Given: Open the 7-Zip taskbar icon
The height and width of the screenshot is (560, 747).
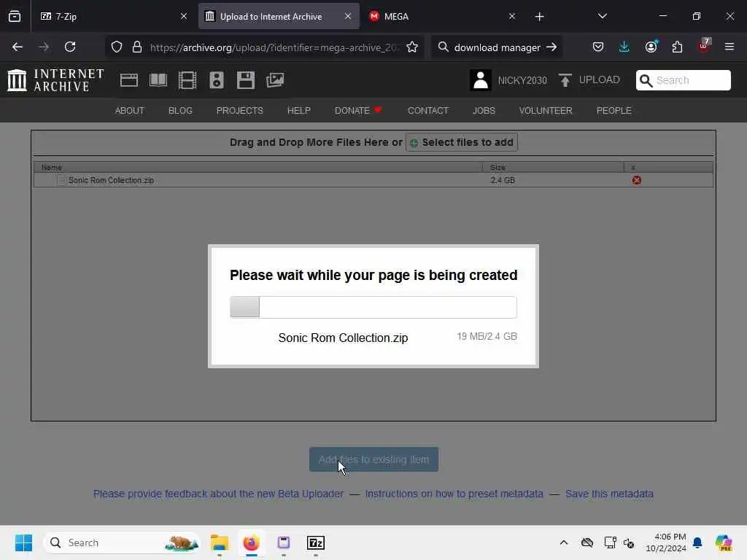Looking at the screenshot, I should tap(316, 542).
